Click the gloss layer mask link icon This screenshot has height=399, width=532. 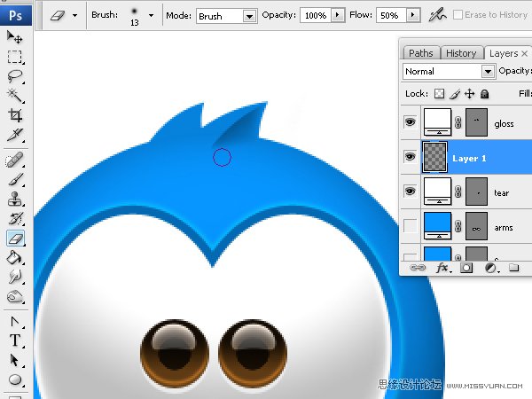458,122
